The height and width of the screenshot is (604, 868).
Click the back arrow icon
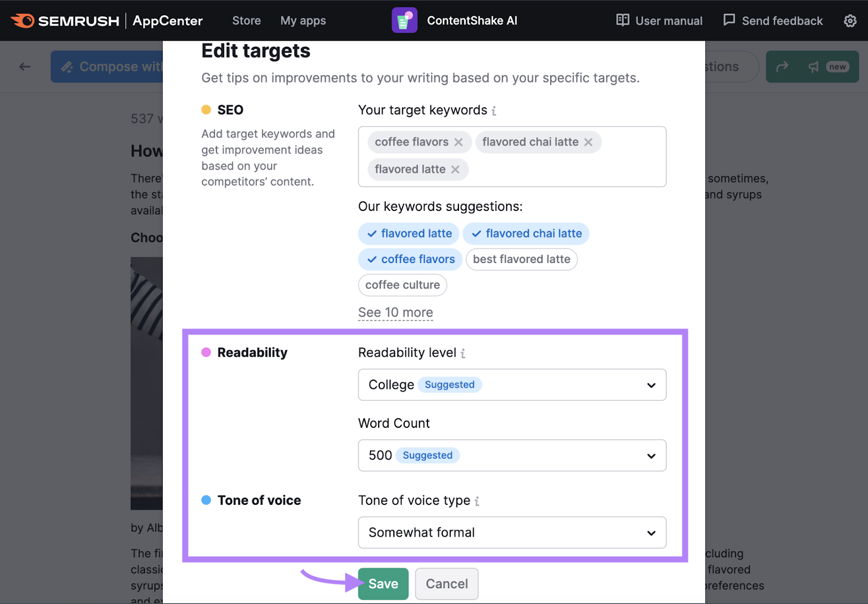(x=25, y=67)
